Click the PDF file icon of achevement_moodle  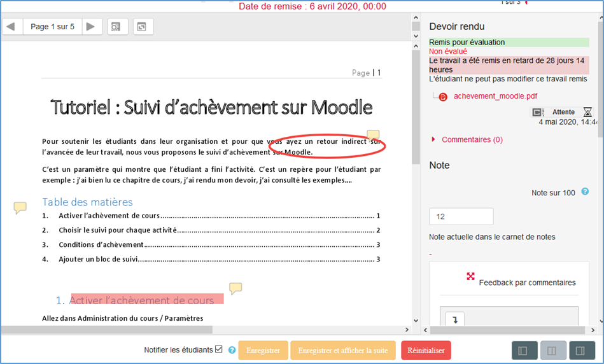point(443,97)
